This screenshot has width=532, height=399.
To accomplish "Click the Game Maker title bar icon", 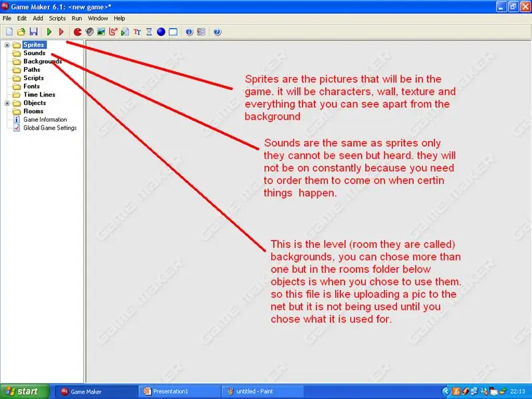I will tap(5, 7).
